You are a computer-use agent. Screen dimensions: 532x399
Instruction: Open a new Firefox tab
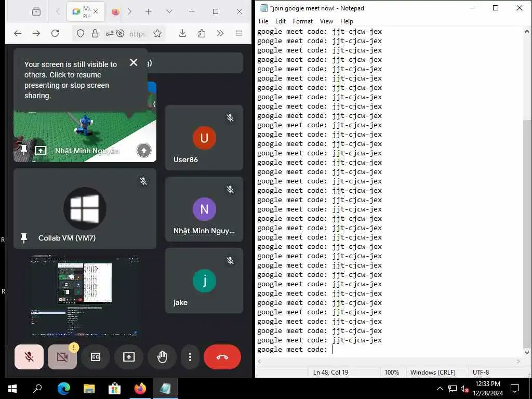(x=148, y=11)
